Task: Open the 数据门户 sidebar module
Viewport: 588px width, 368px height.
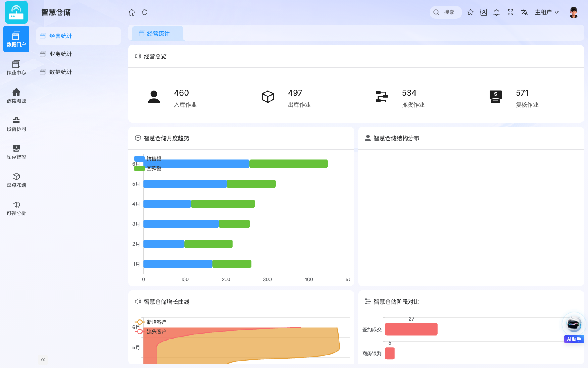Action: click(16, 39)
